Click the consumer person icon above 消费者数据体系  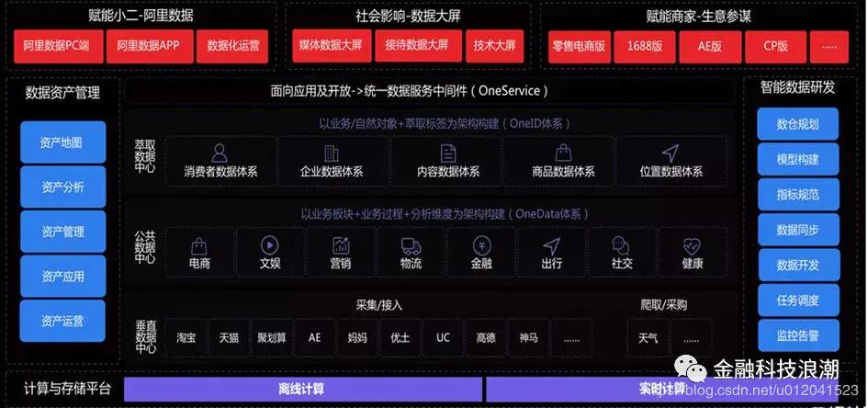coord(220,153)
